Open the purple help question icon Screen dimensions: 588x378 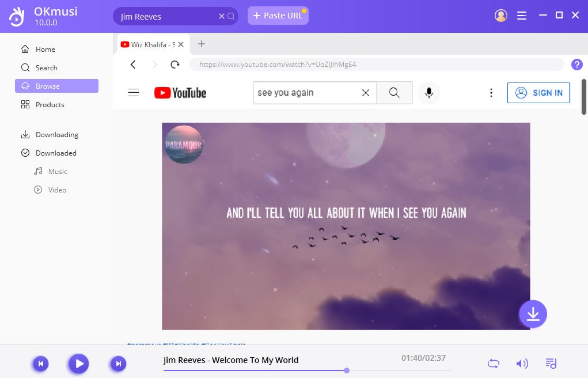click(x=576, y=65)
